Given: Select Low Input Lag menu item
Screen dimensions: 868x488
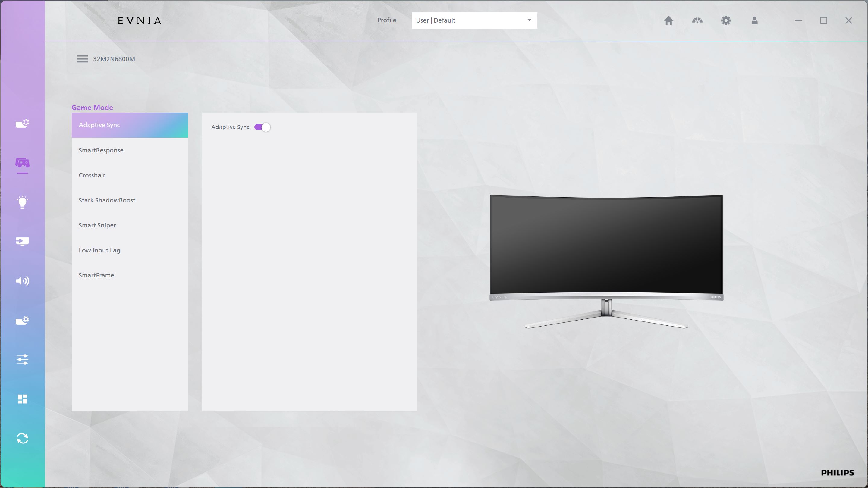Looking at the screenshot, I should [x=130, y=250].
